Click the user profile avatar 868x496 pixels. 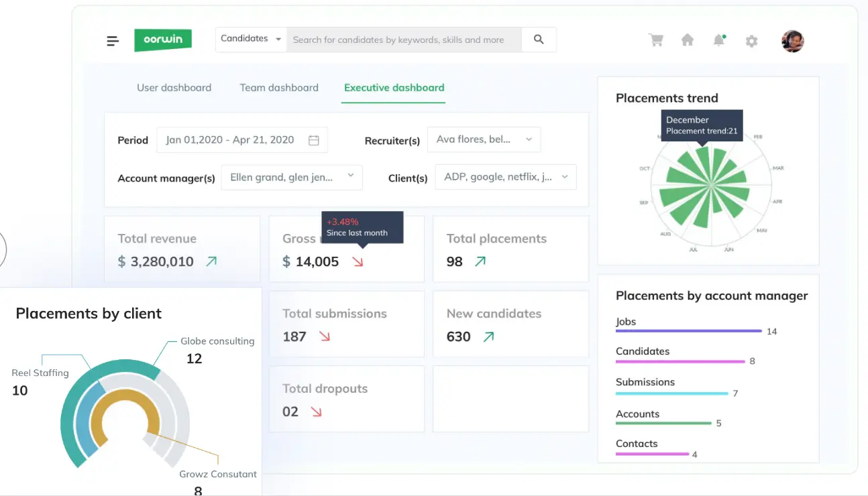click(793, 41)
